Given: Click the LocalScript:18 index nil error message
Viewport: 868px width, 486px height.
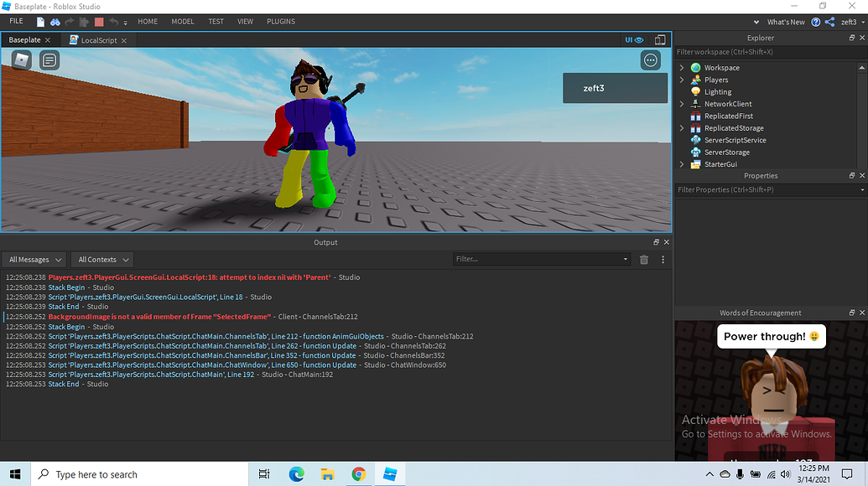Looking at the screenshot, I should [x=190, y=277].
